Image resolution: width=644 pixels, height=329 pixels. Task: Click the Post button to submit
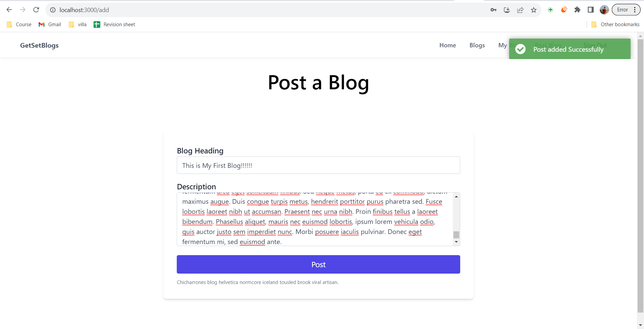[318, 264]
